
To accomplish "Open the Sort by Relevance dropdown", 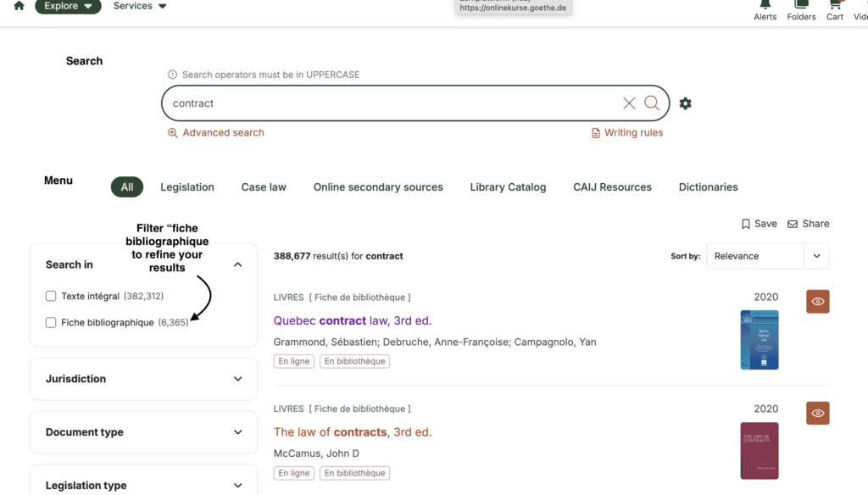I will 767,256.
